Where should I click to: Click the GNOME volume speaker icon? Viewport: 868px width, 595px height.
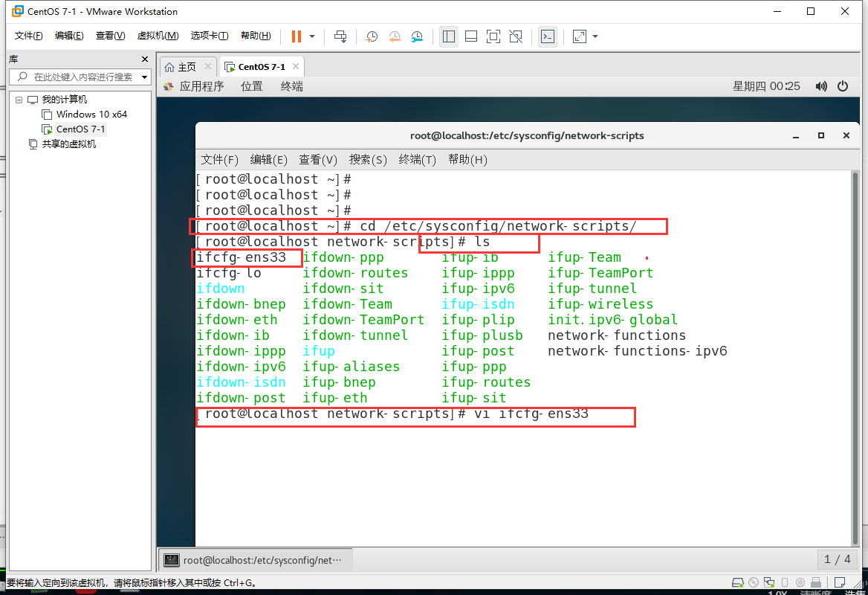click(x=821, y=86)
